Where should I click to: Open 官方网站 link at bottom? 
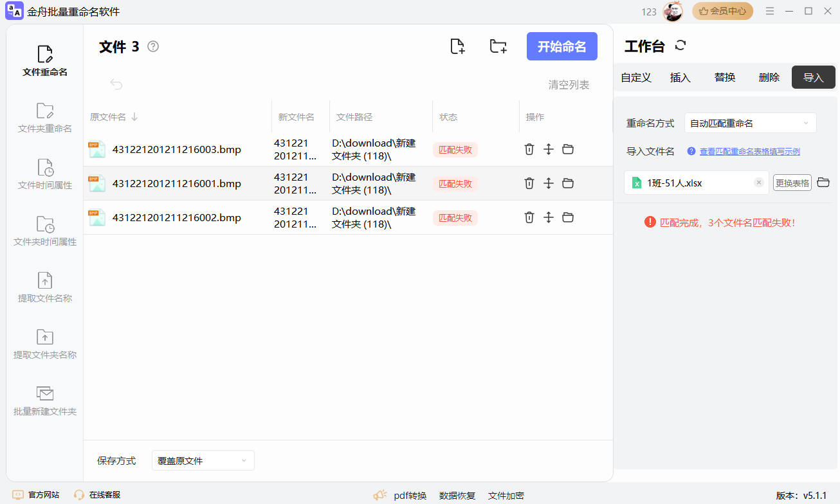coord(36,494)
